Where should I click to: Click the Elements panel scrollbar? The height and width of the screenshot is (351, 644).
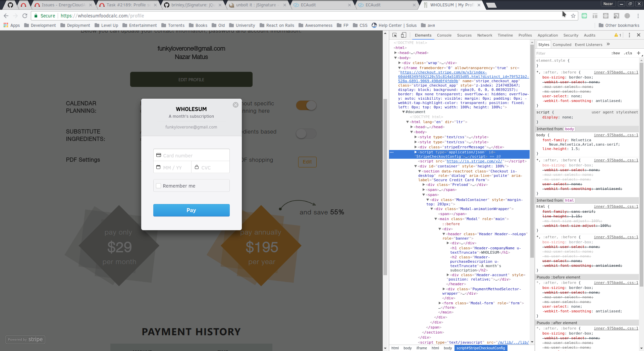click(532, 151)
